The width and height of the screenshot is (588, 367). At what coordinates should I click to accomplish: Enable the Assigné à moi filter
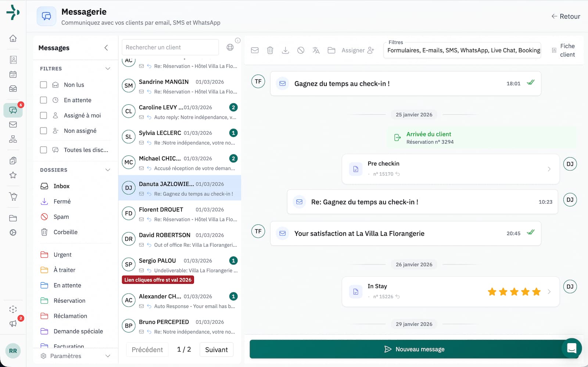pos(43,115)
